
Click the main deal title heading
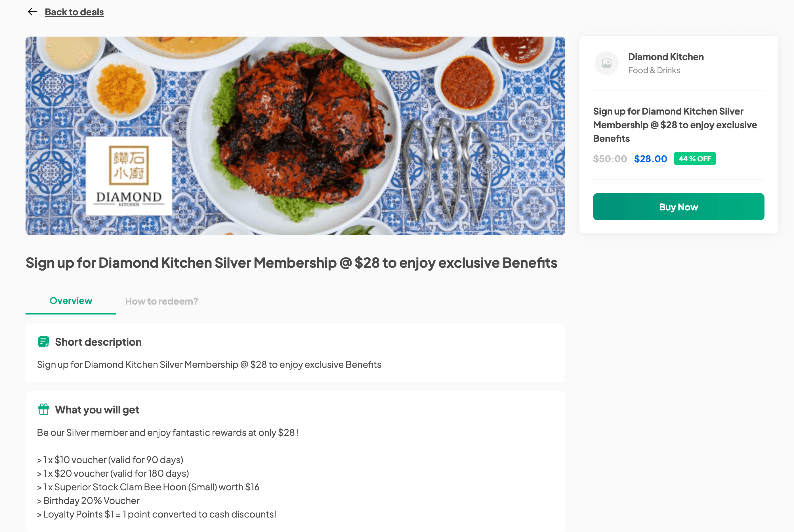(x=291, y=263)
